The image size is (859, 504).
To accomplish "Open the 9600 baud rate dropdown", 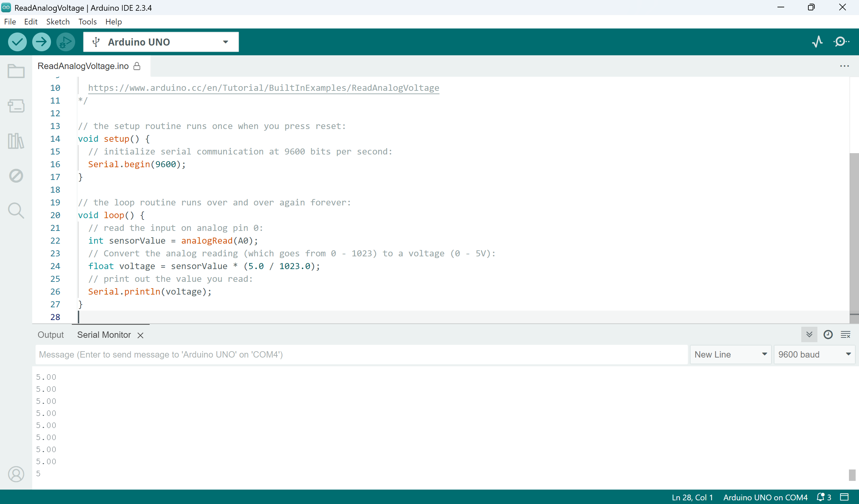I will [x=814, y=355].
